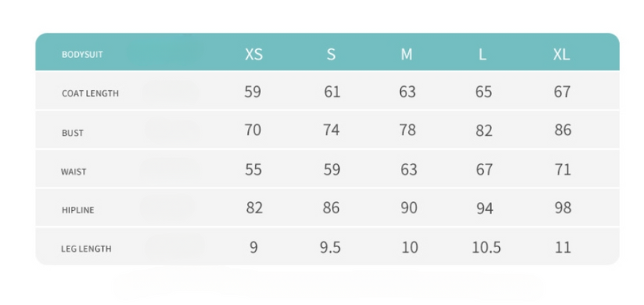Select the coat length value 65 for L
644x305 pixels.
pos(484,92)
